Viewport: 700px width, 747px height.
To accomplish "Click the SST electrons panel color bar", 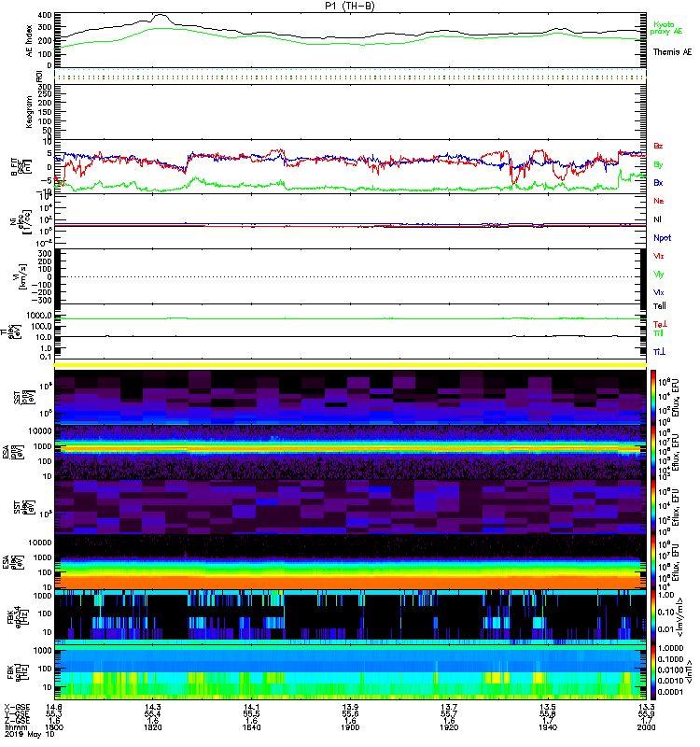I will [x=653, y=506].
